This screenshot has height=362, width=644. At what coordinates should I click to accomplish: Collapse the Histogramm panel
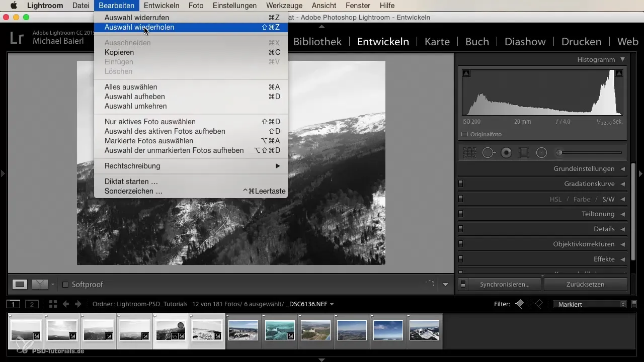point(623,59)
